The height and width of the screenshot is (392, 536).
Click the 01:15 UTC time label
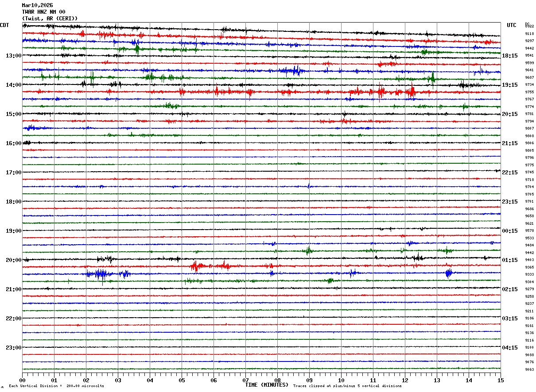(510, 260)
